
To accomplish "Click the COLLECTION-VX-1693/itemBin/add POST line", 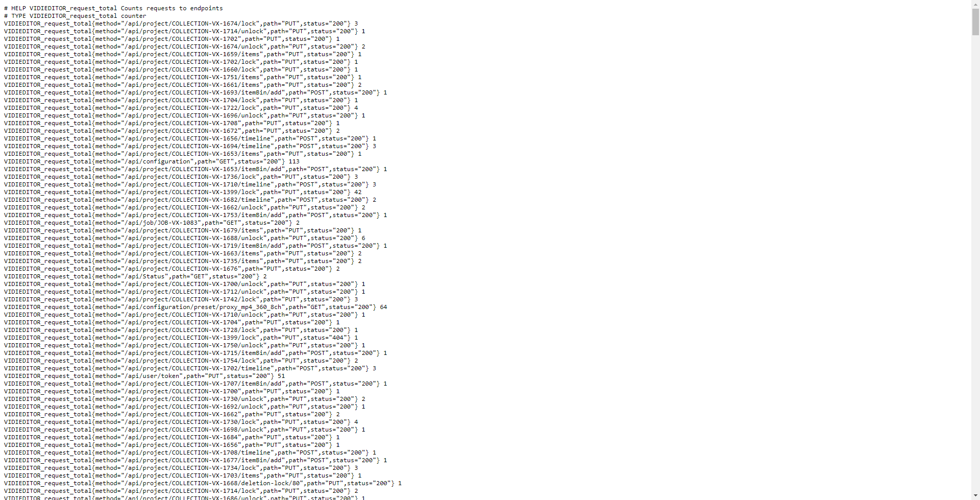I will pos(195,92).
